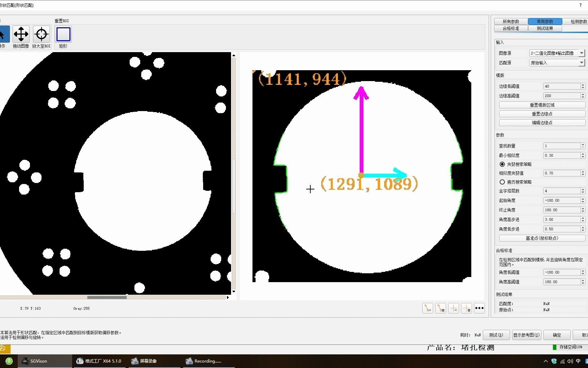
Task: Click 显示参考图(S) button
Action: pyautogui.click(x=526, y=335)
